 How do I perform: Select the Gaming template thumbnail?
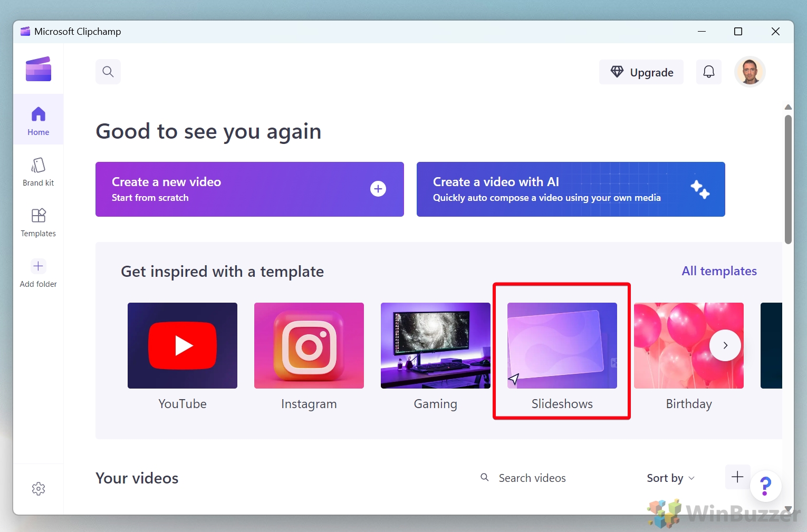click(x=436, y=345)
